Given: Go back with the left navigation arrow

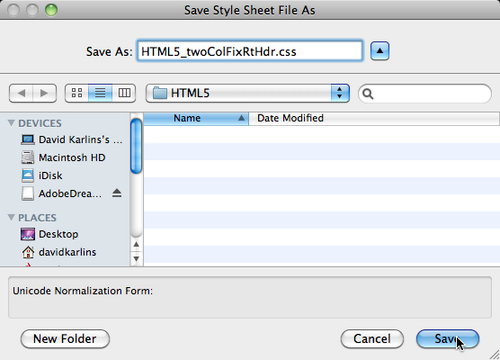Looking at the screenshot, I should tap(21, 93).
